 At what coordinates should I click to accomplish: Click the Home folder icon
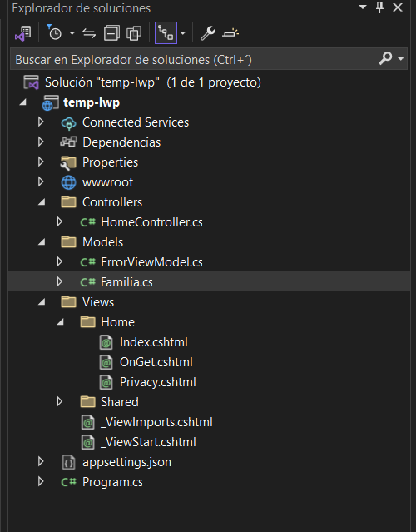click(87, 322)
